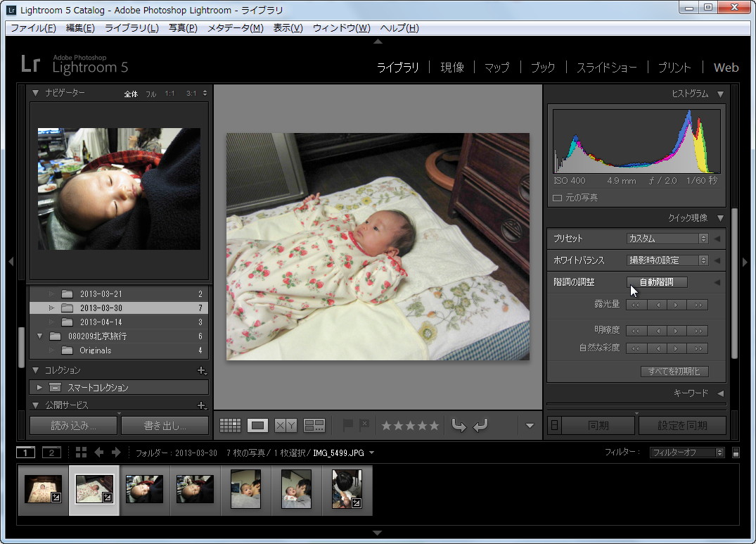Flag the photo as a pick
Viewport: 756px width, 544px height.
tap(349, 424)
